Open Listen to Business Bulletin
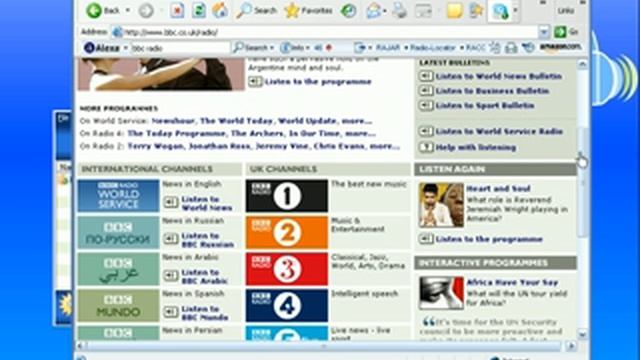Screen dimensions: 640x360 (492, 91)
